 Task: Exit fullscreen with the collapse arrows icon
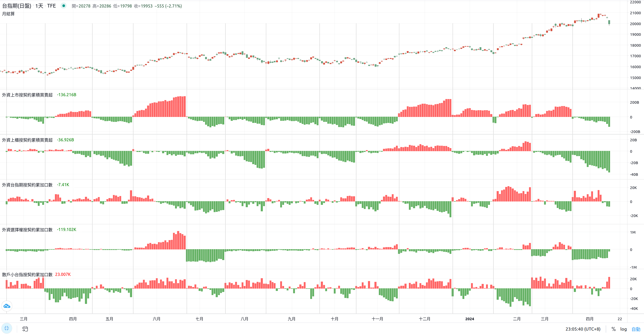tap(7, 328)
